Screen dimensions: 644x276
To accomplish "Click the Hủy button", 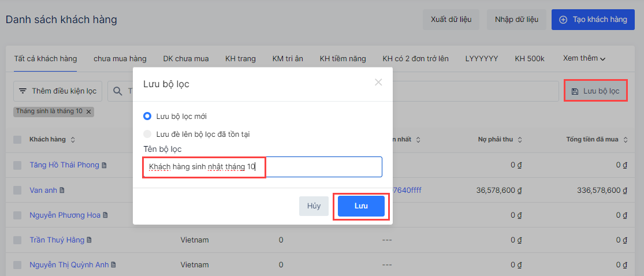I will (314, 206).
